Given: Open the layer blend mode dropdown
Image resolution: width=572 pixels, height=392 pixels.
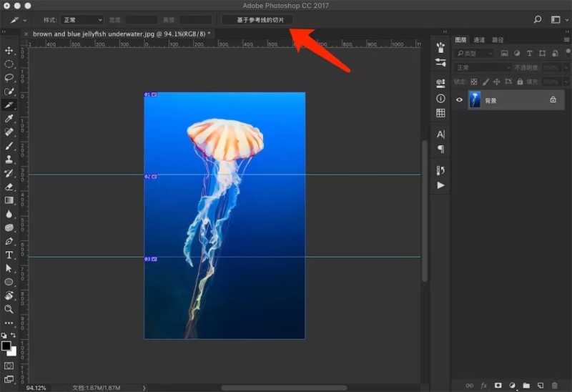Looking at the screenshot, I should coord(483,67).
